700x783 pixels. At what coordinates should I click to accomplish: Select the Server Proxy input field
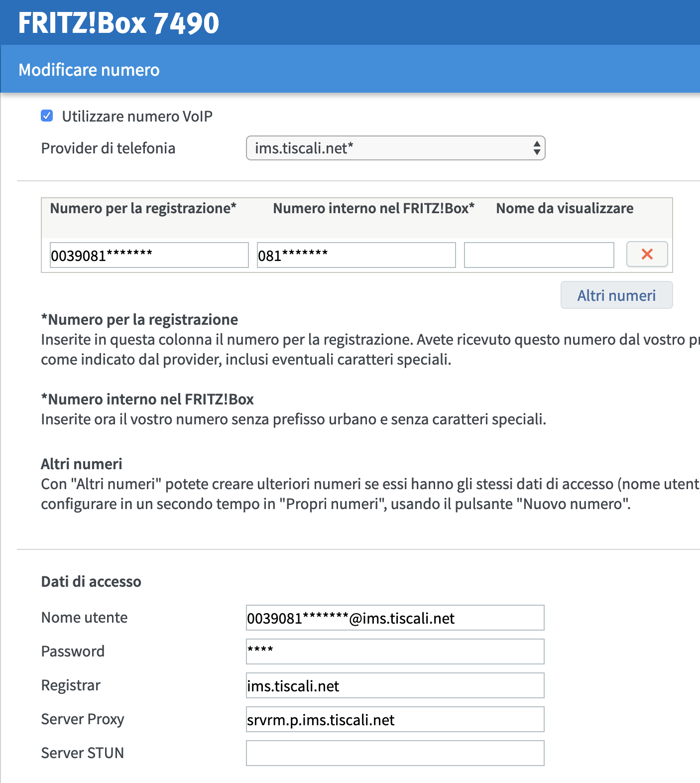[395, 719]
